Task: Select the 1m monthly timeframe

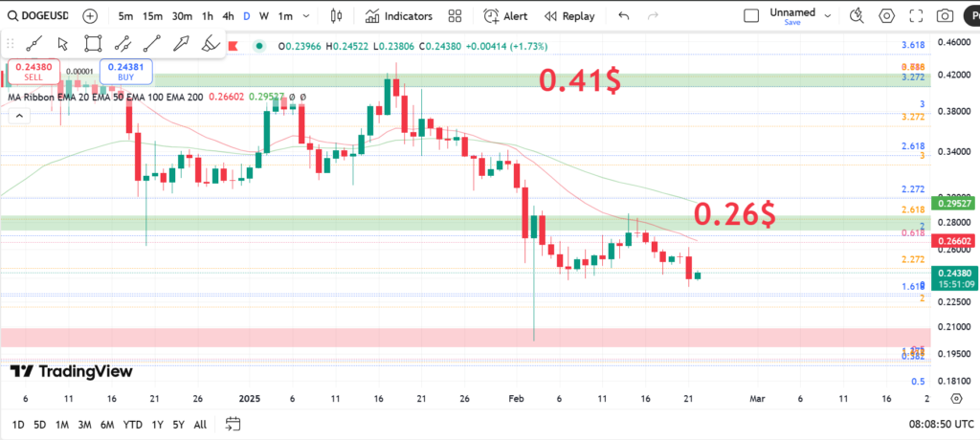Action: (x=285, y=16)
